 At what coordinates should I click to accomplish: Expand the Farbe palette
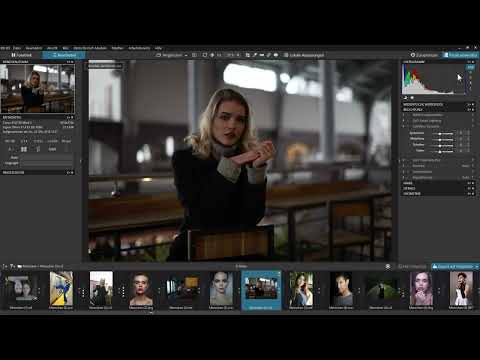[x=438, y=183]
